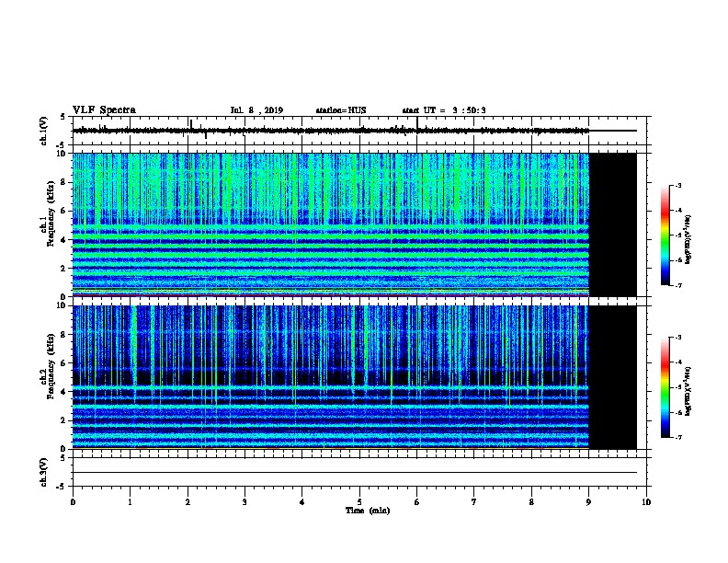The image size is (728, 563).
Task: Click the 'ch.3(V)' waveform axis label
Action: tap(43, 472)
